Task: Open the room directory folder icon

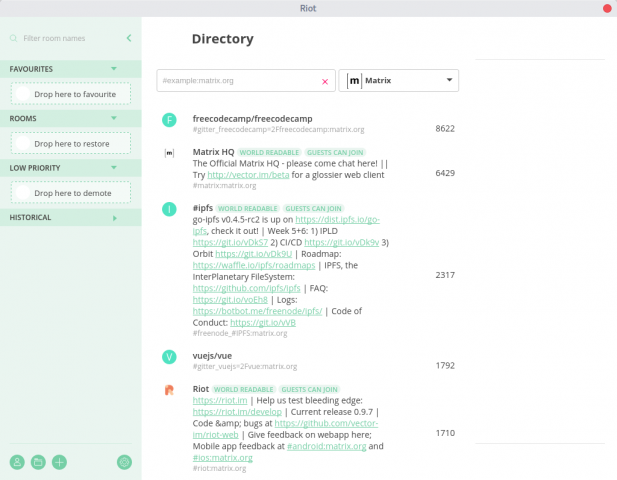Action: (x=38, y=462)
